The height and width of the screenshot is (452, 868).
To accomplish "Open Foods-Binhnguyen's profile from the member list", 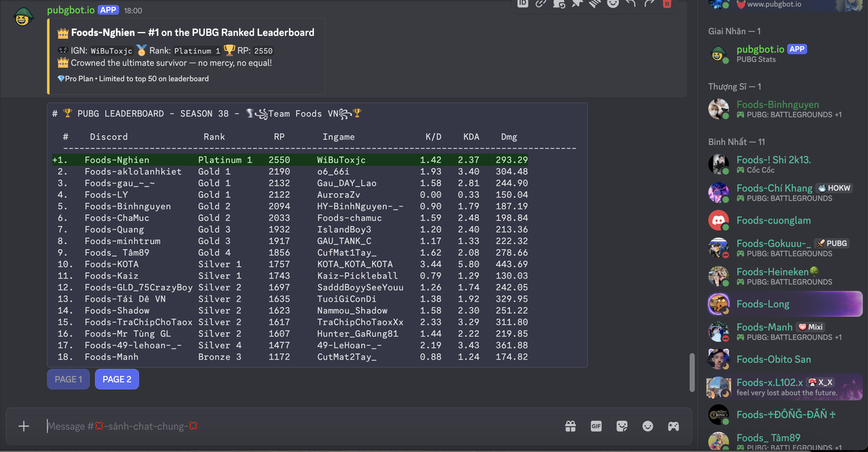I will click(777, 104).
